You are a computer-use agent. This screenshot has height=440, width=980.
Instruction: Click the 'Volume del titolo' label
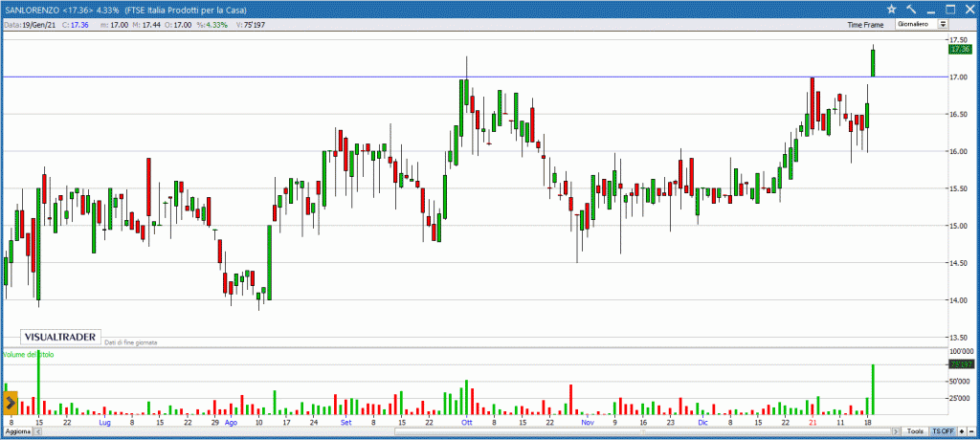29,355
